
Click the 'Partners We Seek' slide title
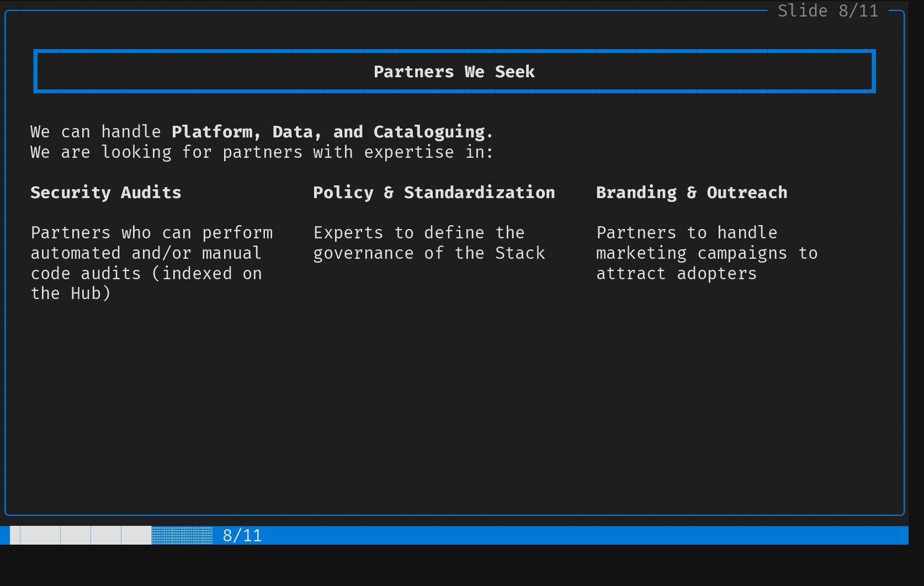coord(454,72)
